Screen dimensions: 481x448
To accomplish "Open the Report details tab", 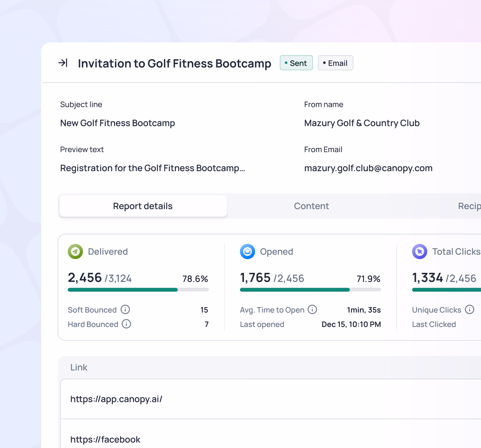I will [143, 206].
